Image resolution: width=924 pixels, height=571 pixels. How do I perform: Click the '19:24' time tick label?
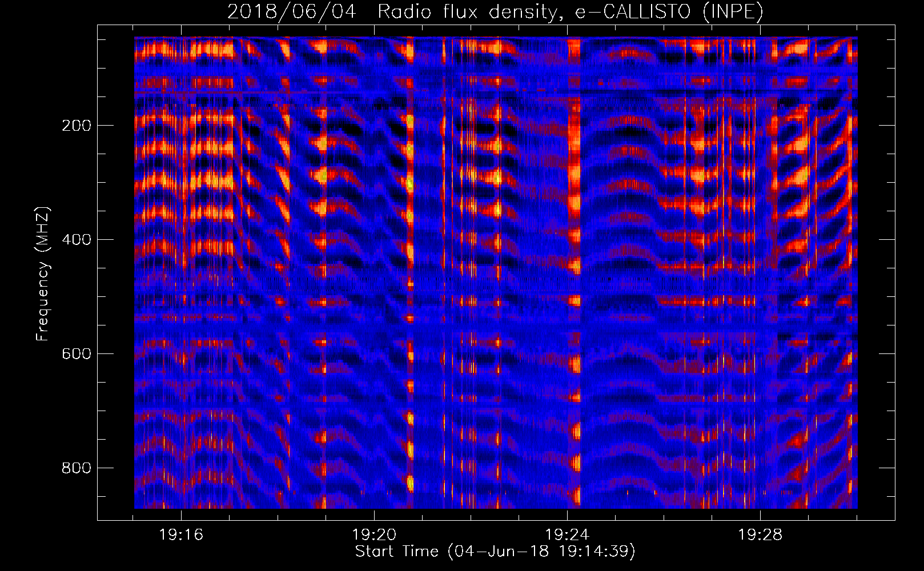[567, 535]
